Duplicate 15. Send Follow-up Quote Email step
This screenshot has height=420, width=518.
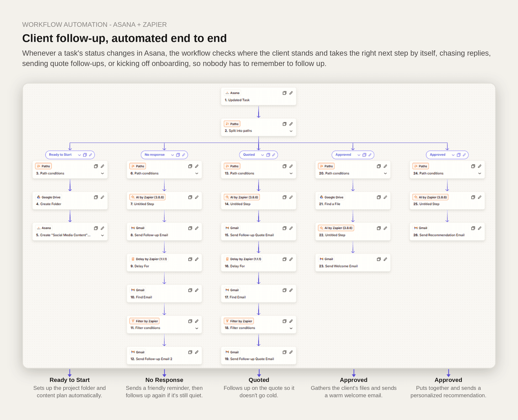(285, 228)
